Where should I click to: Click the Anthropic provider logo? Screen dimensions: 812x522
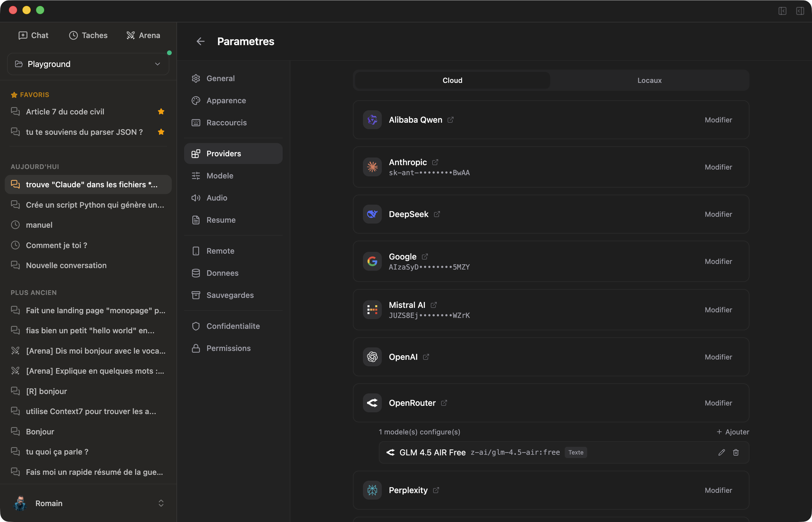(372, 167)
